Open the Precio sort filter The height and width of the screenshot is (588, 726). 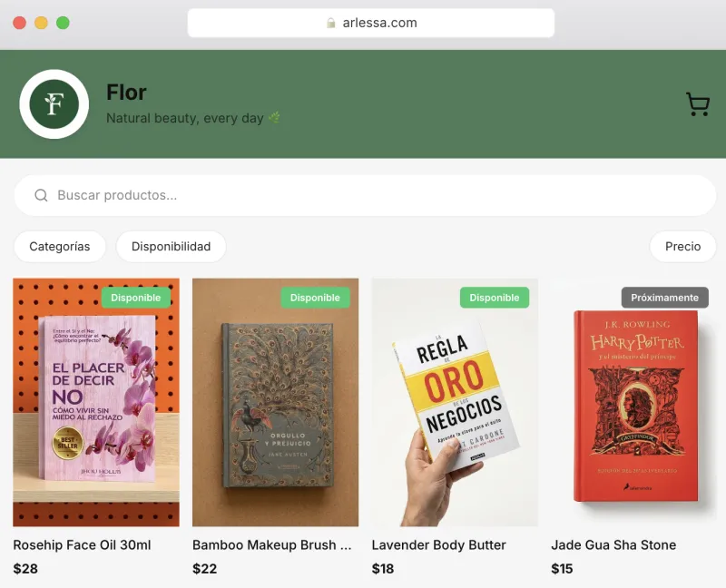click(x=682, y=246)
